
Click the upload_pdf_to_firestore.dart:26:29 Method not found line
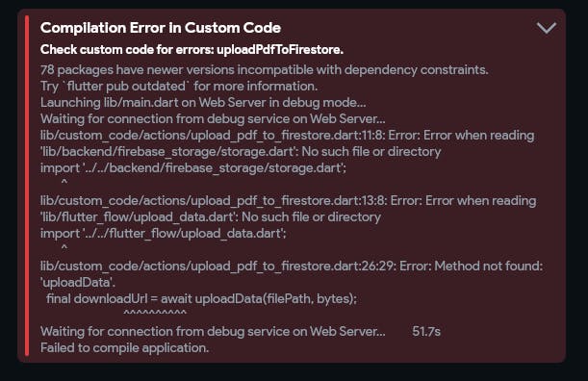coord(292,266)
